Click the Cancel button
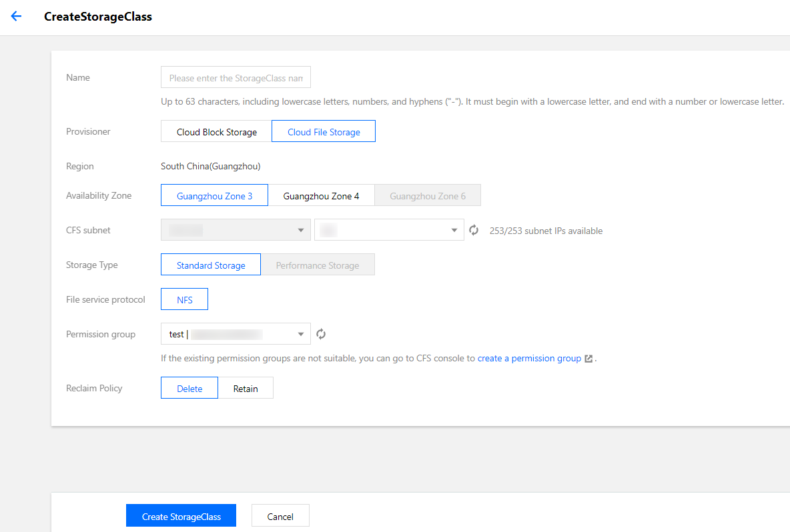Image resolution: width=790 pixels, height=532 pixels. point(280,516)
